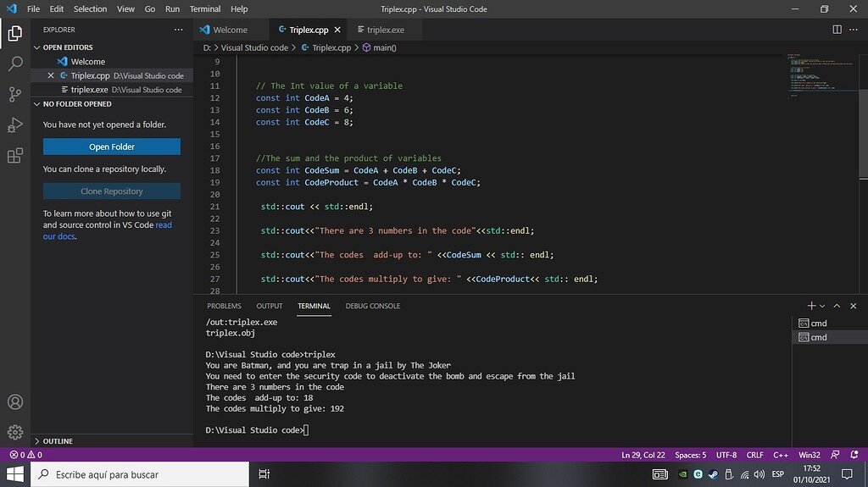
Task: Create a new terminal with plus icon
Action: pos(811,306)
